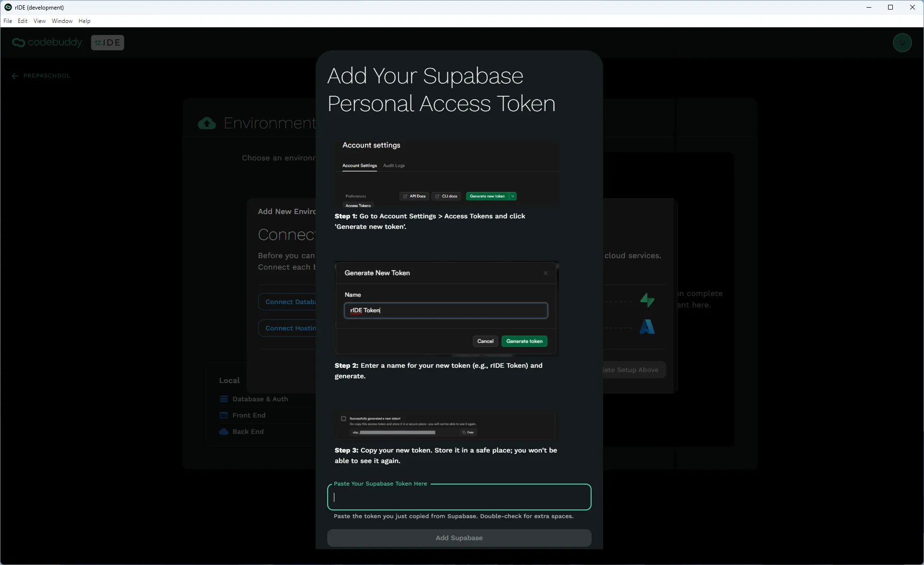The width and height of the screenshot is (924, 565).
Task: Click the Account settings screenshot thumbnail
Action: point(446,173)
